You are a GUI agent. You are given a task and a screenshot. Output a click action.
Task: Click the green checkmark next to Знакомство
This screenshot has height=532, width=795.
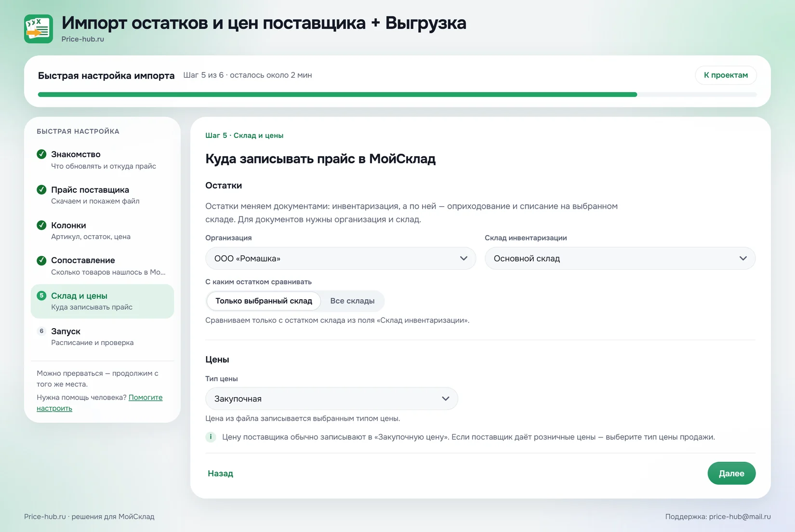pyautogui.click(x=41, y=154)
